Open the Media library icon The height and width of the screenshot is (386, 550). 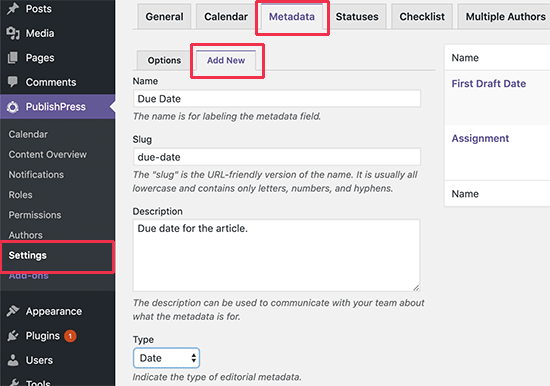point(13,33)
